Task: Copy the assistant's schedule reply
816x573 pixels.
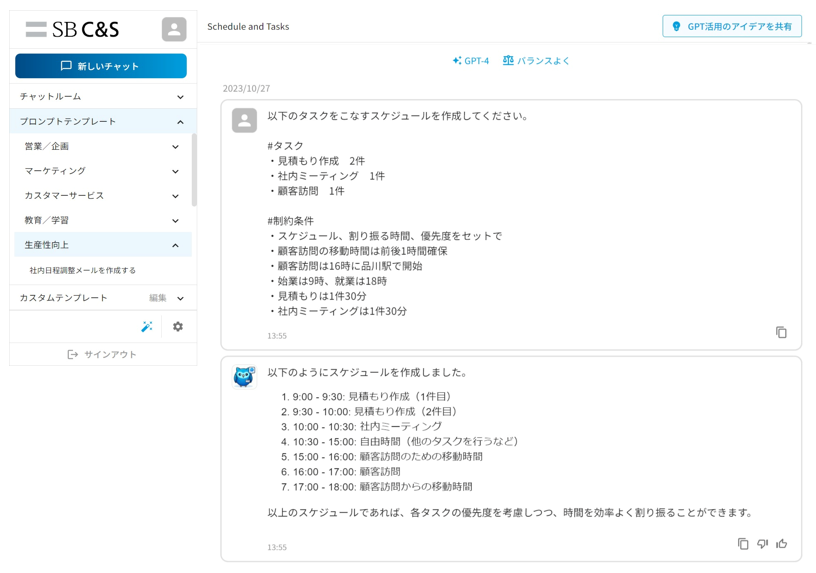Action: coord(743,544)
